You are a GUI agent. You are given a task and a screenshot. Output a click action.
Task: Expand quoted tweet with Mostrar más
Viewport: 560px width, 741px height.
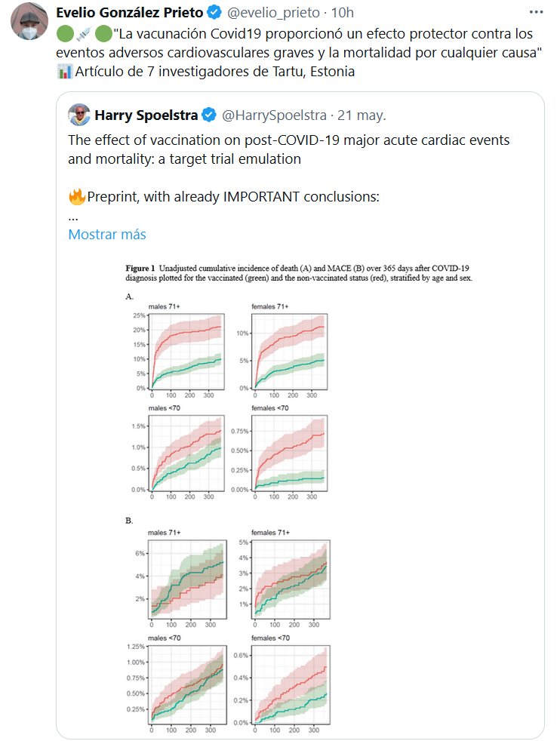[106, 234]
